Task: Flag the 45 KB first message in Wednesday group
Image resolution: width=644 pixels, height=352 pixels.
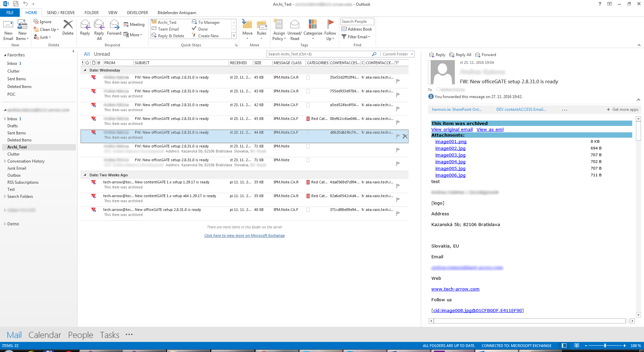Action: [398, 81]
